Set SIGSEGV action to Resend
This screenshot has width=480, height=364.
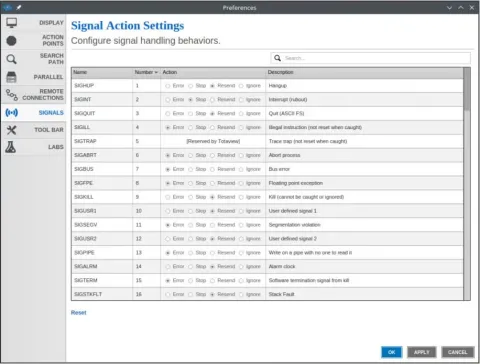pos(212,225)
